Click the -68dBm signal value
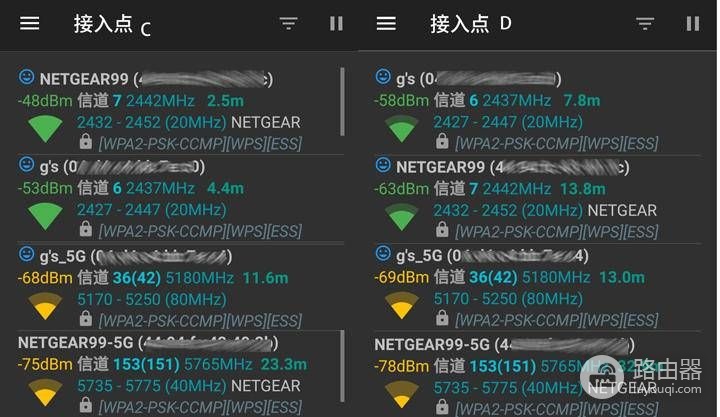This screenshot has height=417, width=720. click(x=45, y=277)
